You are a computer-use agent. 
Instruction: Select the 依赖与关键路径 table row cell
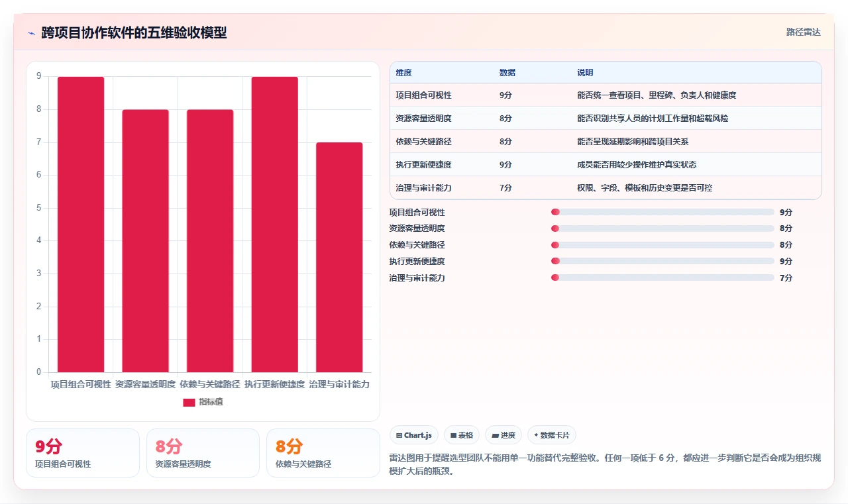(424, 142)
